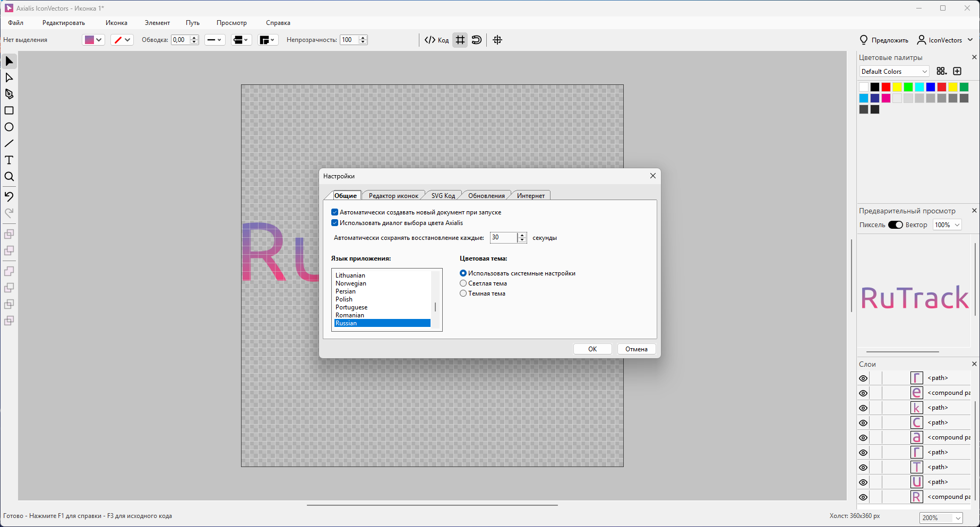The image size is (980, 527).
Task: Open the stroke color dropdown
Action: pos(122,40)
